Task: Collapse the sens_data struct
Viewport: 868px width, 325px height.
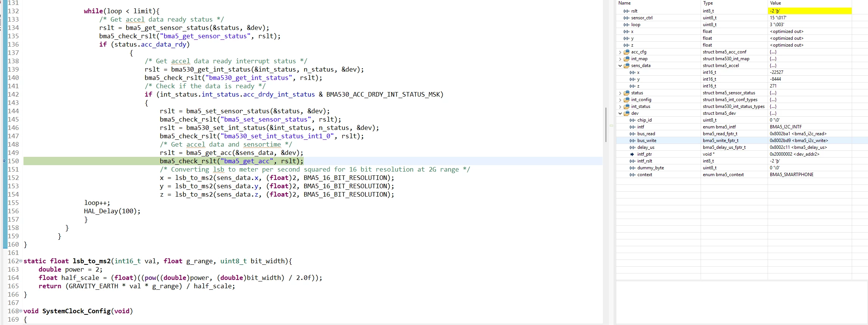Action: click(620, 66)
